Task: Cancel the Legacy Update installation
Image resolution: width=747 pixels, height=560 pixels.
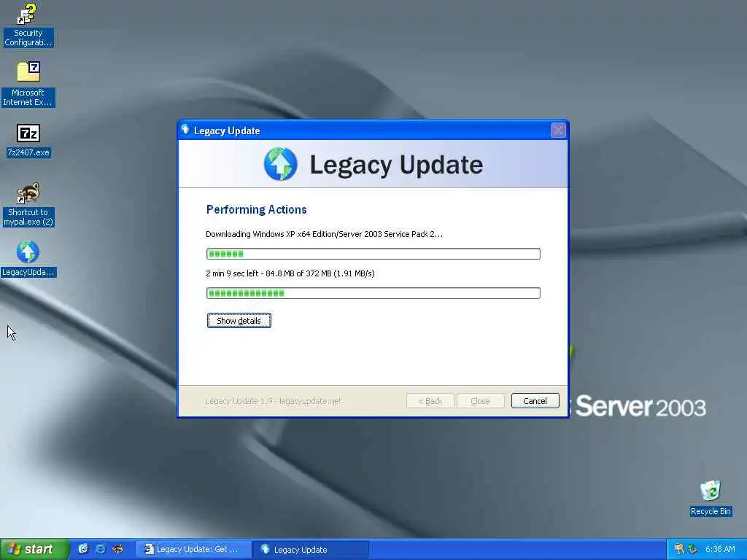Action: (535, 401)
